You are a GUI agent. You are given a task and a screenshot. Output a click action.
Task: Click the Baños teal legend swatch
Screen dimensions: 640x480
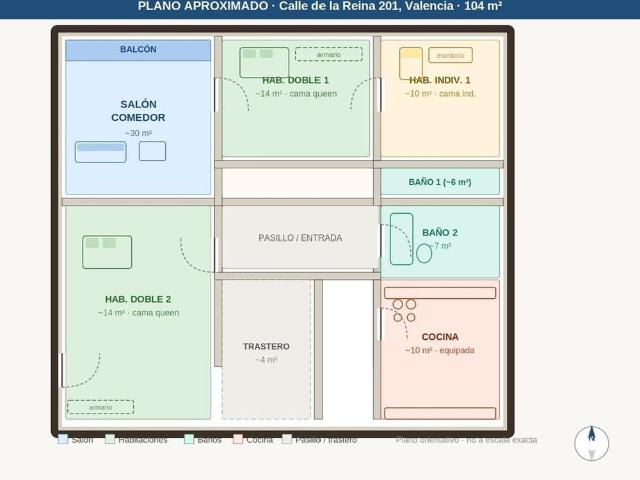[x=189, y=439]
